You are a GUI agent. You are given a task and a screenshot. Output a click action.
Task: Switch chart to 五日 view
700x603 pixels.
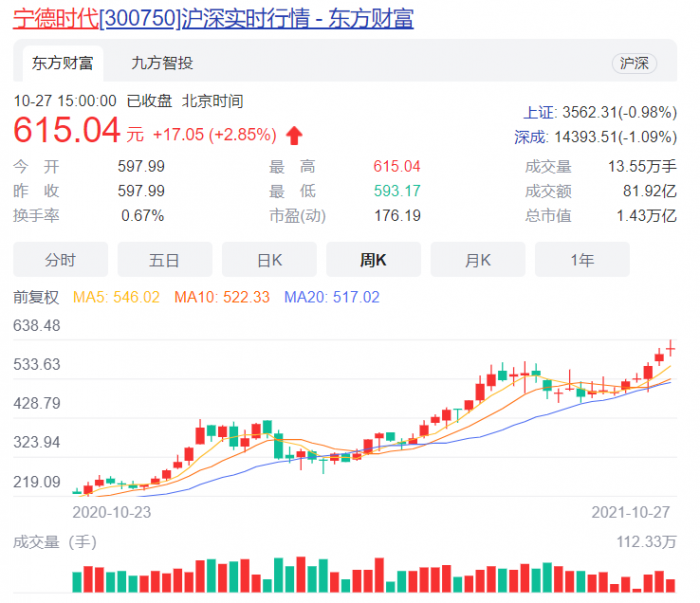(x=165, y=260)
